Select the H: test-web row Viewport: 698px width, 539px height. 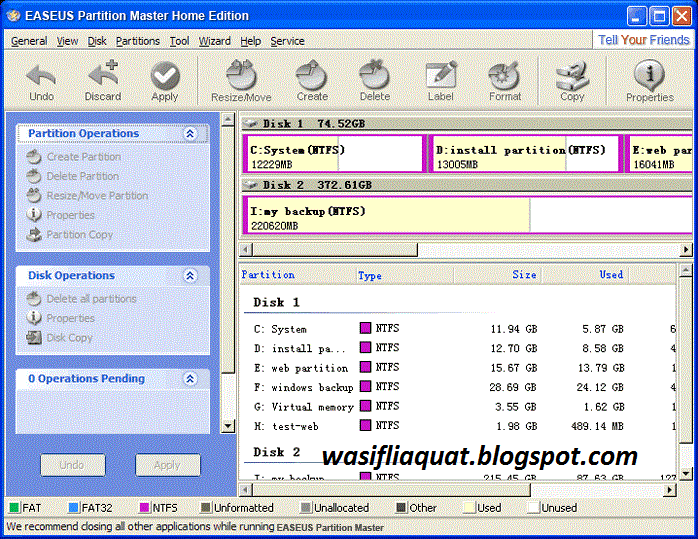[x=459, y=426]
